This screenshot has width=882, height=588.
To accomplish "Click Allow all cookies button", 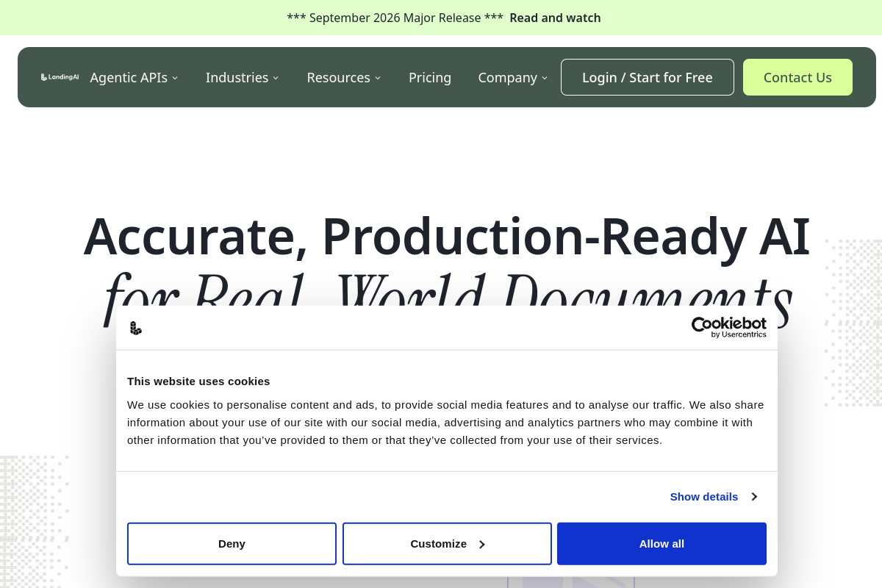I will pos(661,544).
